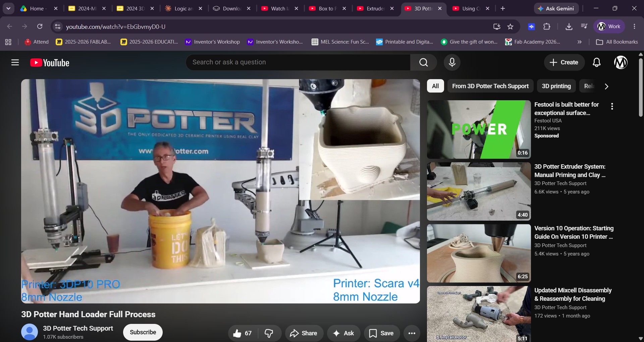644x342 pixels.
Task: Click the Share button
Action: pos(304,333)
